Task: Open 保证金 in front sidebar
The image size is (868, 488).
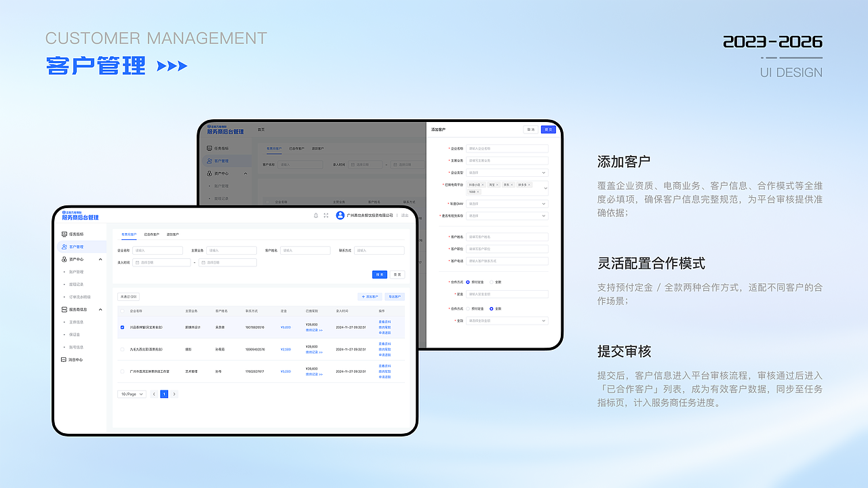Action: [75, 334]
